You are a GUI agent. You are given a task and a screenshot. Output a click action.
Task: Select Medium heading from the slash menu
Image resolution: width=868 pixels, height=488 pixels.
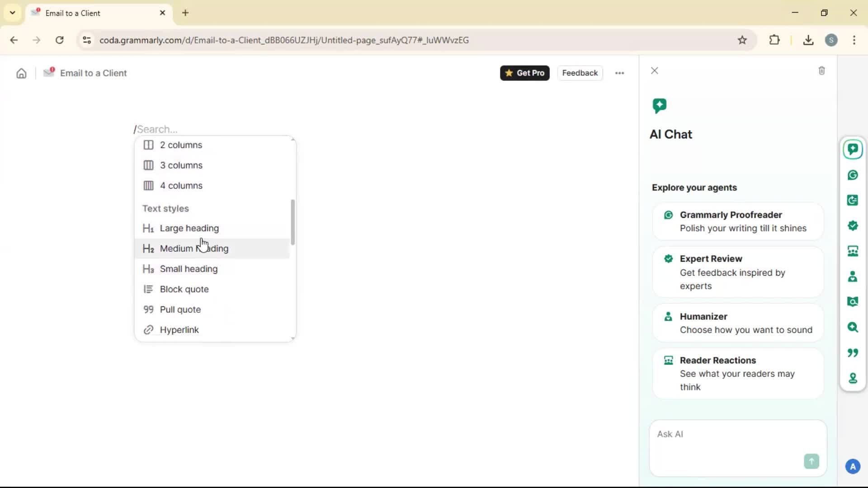tap(194, 249)
